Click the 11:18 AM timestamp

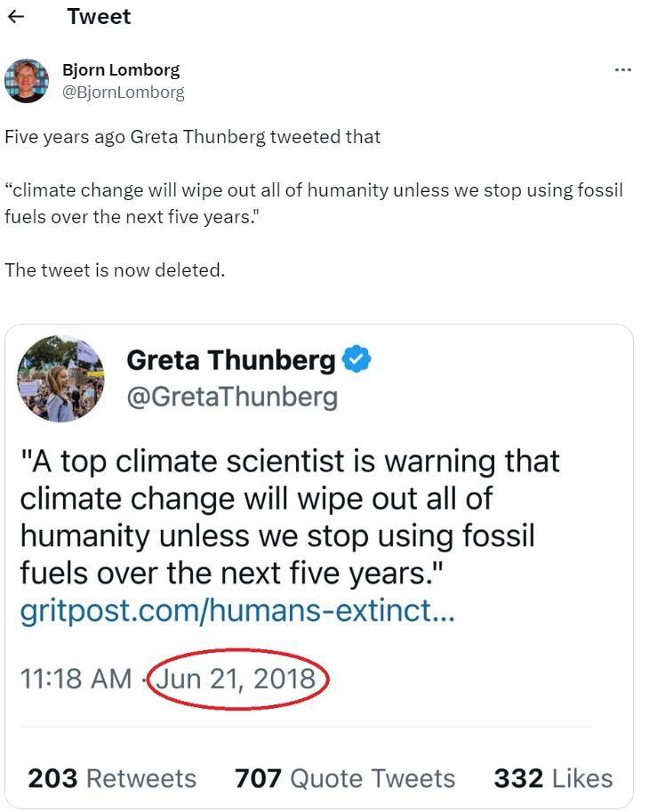coord(75,679)
